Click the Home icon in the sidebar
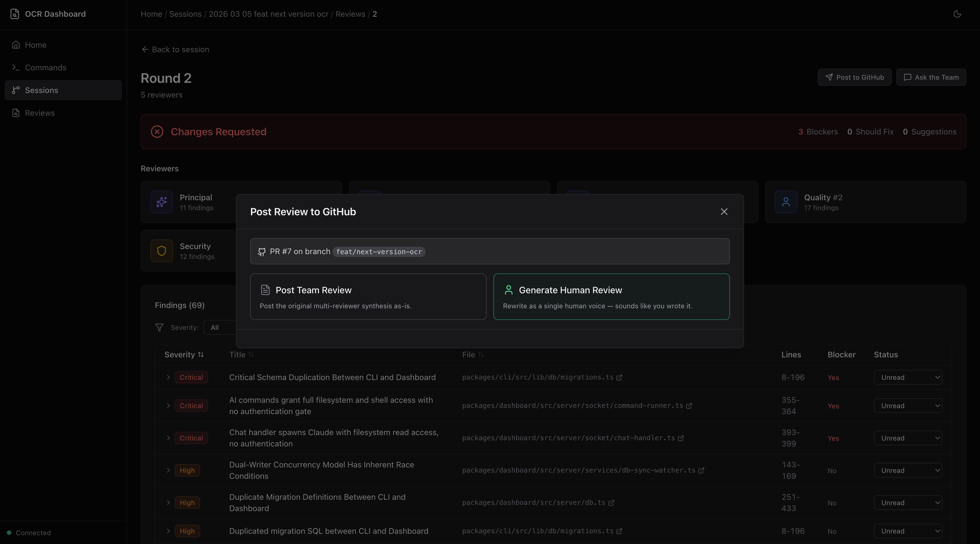The image size is (980, 544). pyautogui.click(x=16, y=45)
